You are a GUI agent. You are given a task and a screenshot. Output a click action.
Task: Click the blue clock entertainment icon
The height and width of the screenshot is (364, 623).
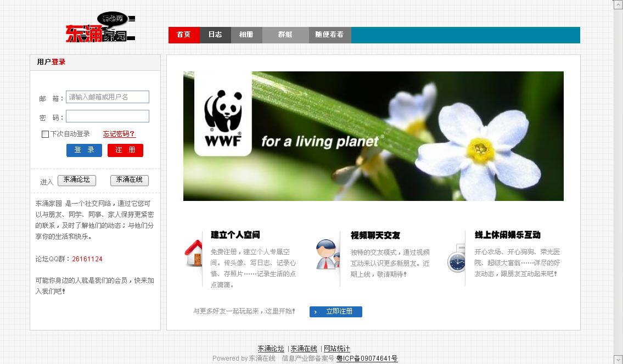coord(456,258)
